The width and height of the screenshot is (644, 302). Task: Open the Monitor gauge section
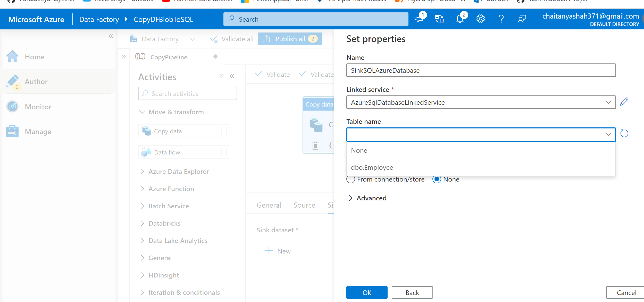point(38,107)
